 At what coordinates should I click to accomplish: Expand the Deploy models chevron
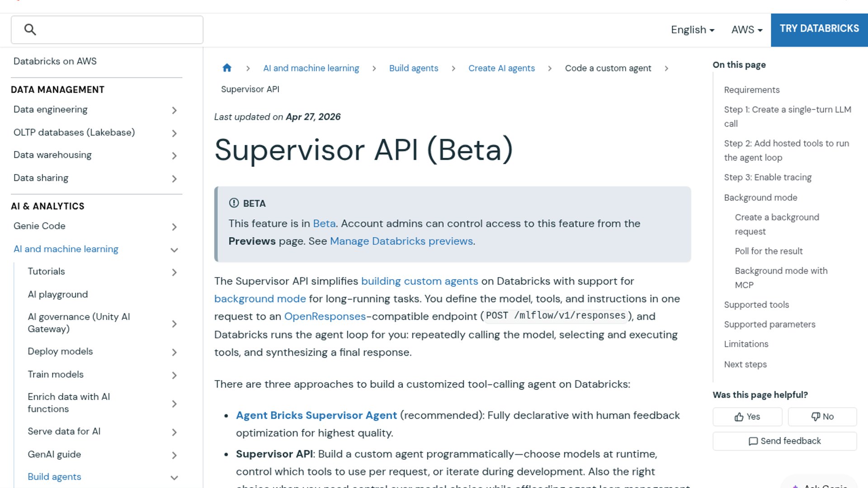(174, 352)
